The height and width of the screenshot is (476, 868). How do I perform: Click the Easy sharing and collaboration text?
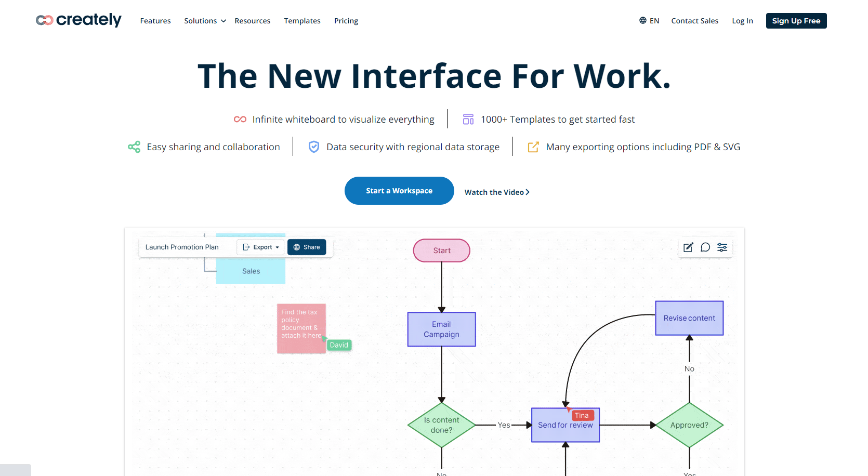point(214,147)
